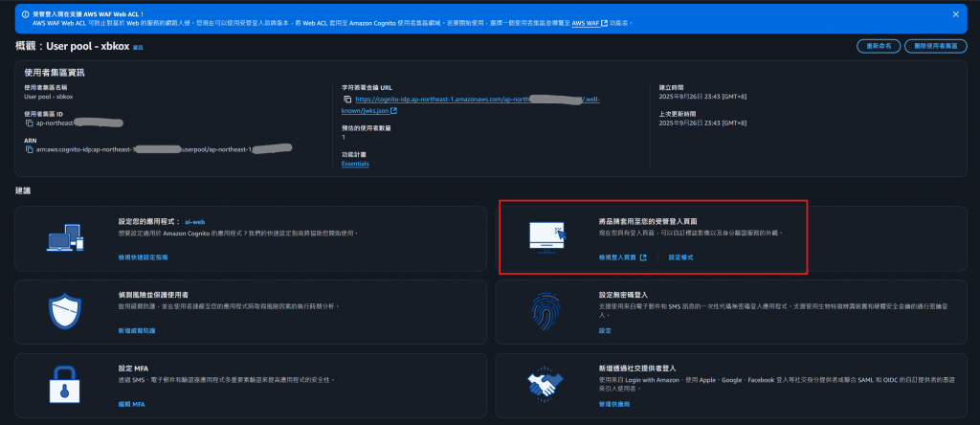
Task: Copy the user pool ARN
Action: [29, 150]
